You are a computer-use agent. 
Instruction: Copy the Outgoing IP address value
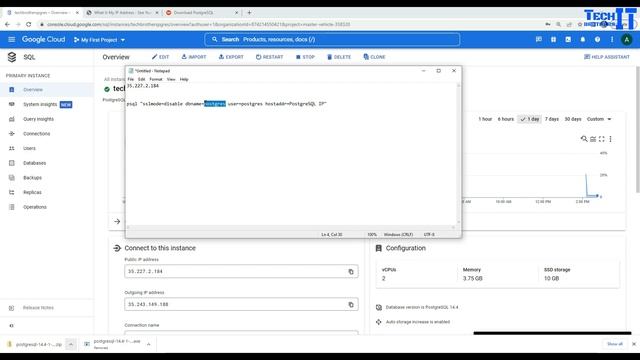[x=351, y=305]
